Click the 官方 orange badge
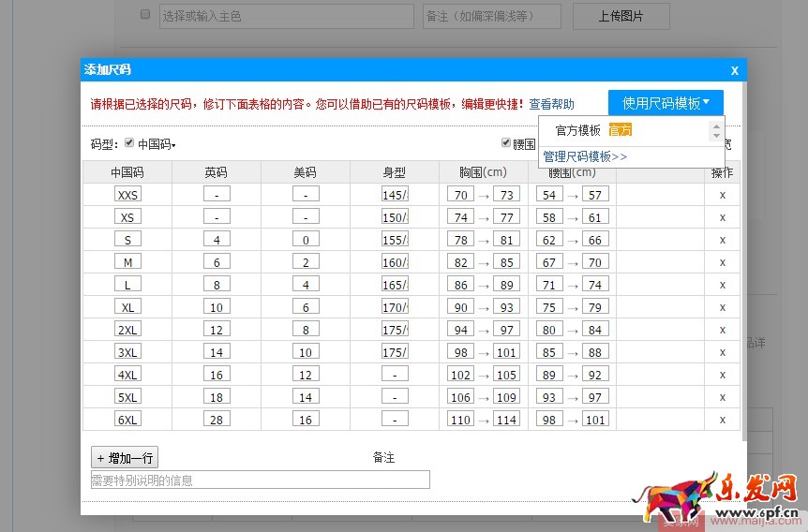 coord(620,130)
